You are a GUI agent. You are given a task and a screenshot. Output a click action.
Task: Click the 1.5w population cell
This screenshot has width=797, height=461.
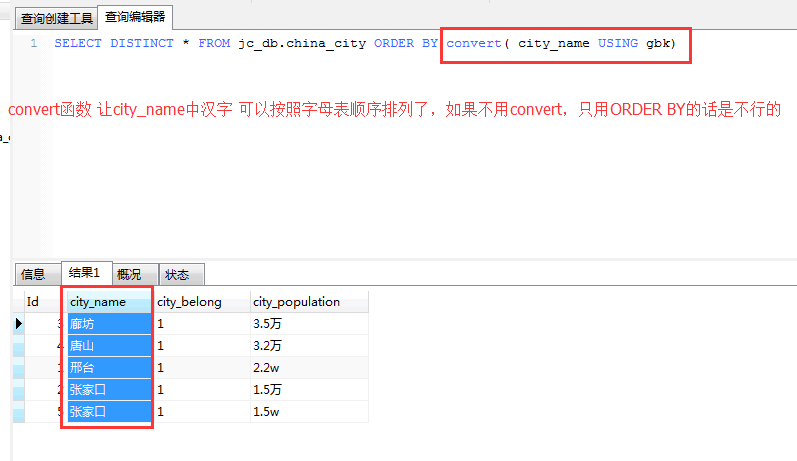pyautogui.click(x=309, y=412)
